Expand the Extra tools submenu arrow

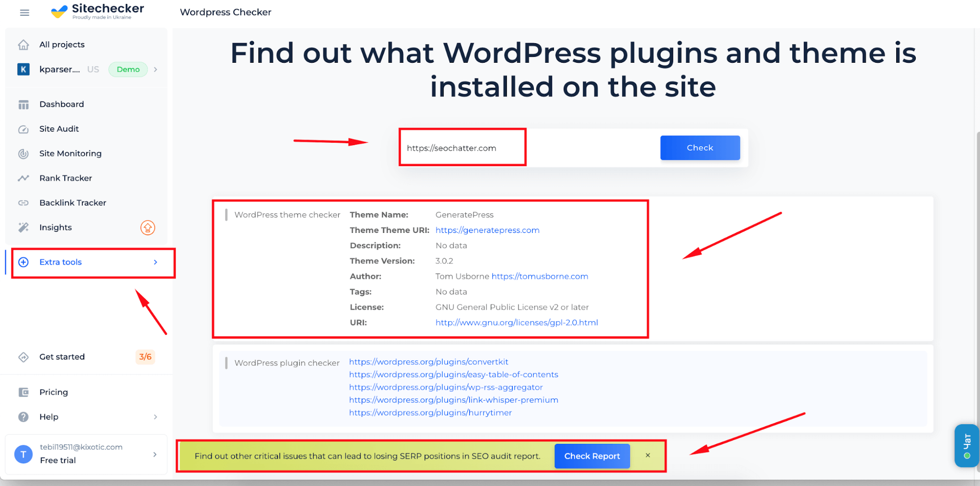coord(155,262)
